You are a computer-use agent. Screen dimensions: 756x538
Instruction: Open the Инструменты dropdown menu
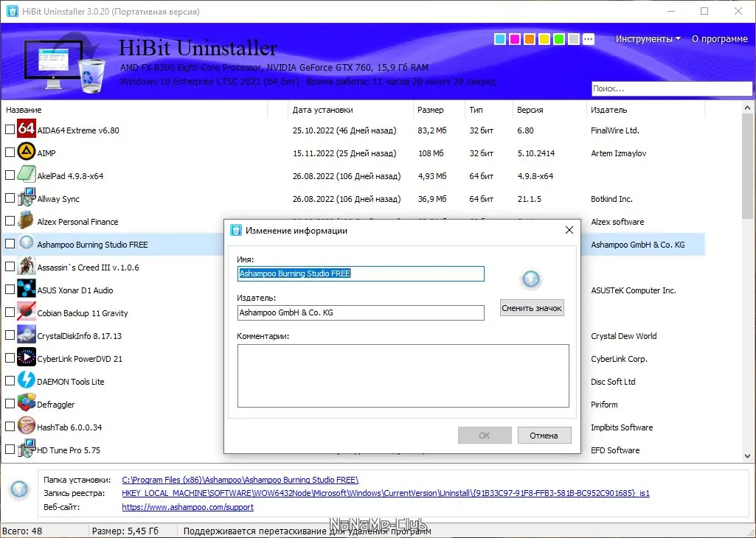pyautogui.click(x=648, y=39)
